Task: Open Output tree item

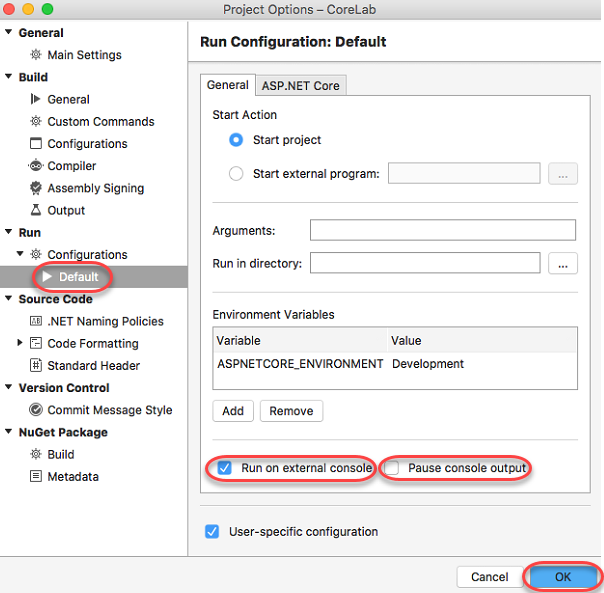Action: coord(66,210)
